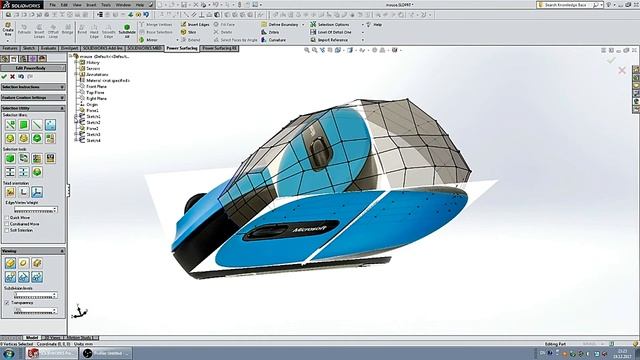Screen dimensions: 640x360
Task: Open the Create Box dropdown arrow
Action: [x=8, y=41]
